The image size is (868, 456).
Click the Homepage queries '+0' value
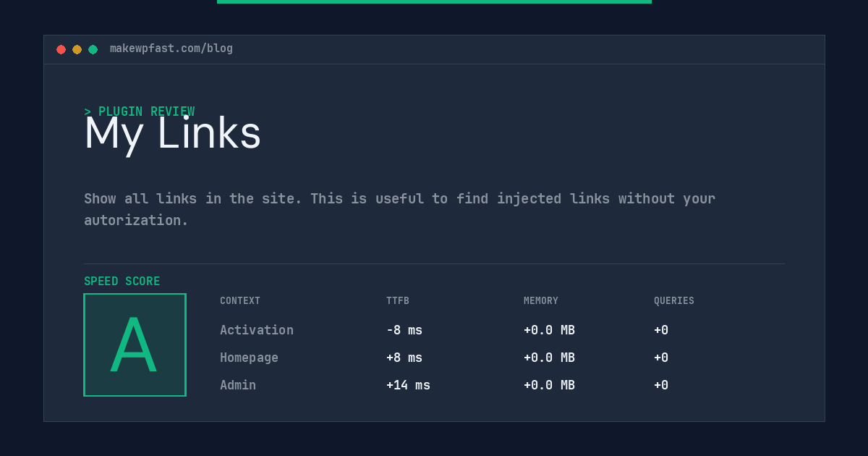[661, 358]
